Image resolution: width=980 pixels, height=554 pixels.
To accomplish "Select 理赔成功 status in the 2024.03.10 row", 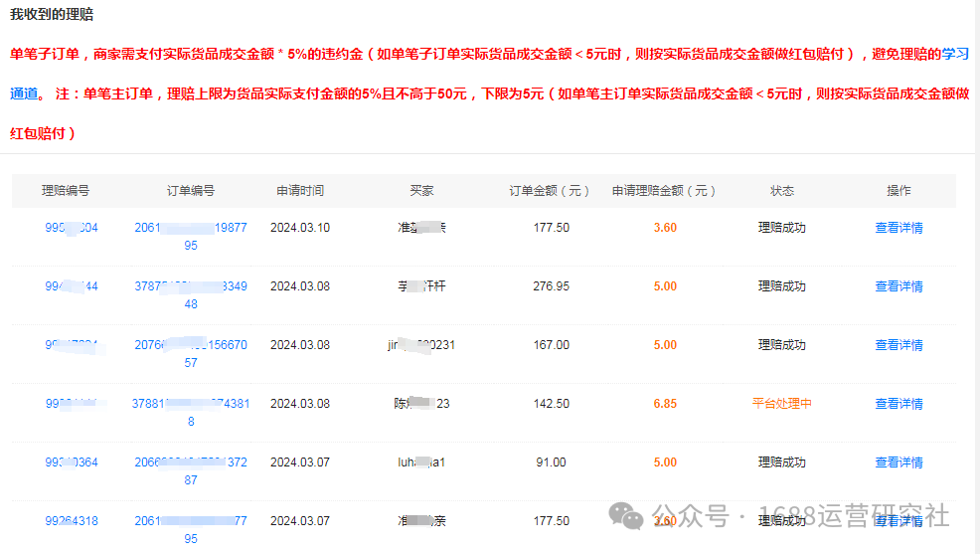I will 782,228.
